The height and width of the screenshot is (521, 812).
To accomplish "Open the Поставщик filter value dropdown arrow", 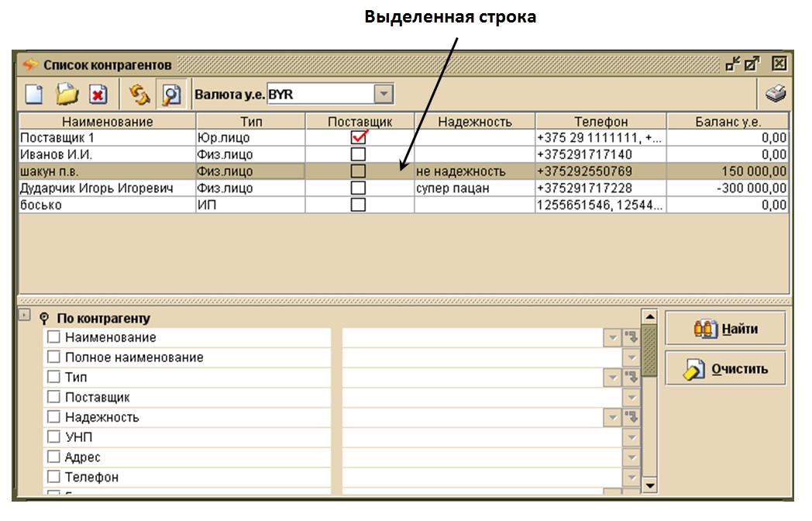I will (x=631, y=398).
